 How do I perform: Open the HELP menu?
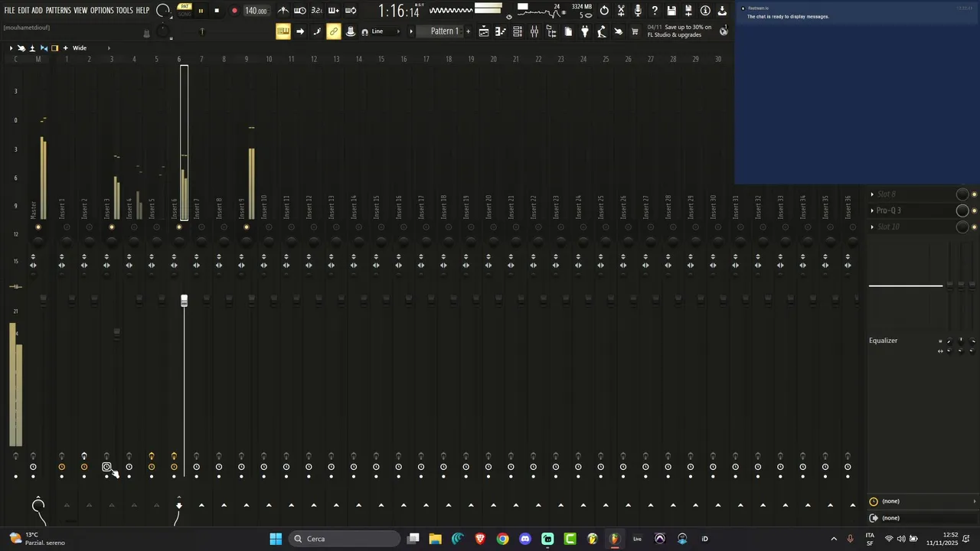point(142,11)
